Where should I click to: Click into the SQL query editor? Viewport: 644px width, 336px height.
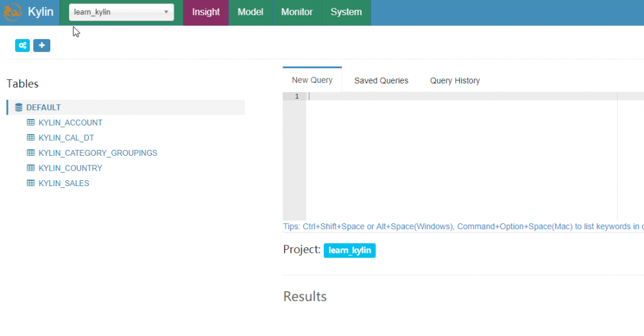tap(475, 156)
